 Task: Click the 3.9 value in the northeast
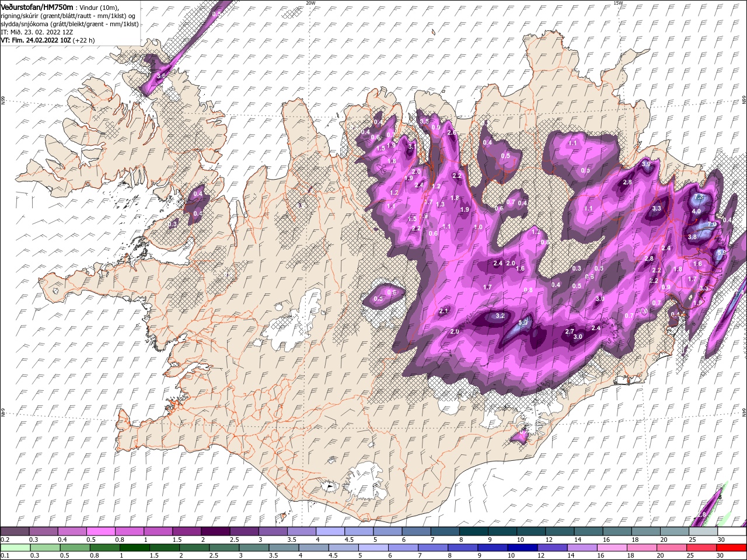(645, 164)
